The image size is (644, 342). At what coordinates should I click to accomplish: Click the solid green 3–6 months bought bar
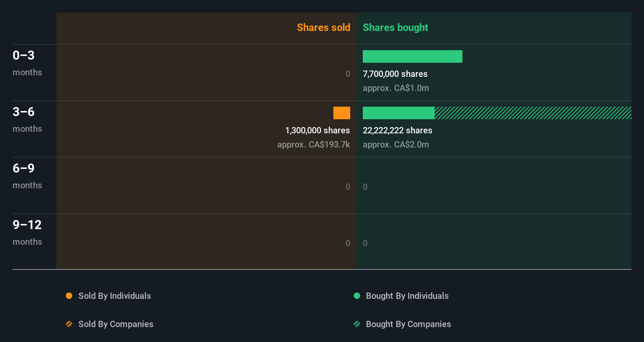(398, 113)
